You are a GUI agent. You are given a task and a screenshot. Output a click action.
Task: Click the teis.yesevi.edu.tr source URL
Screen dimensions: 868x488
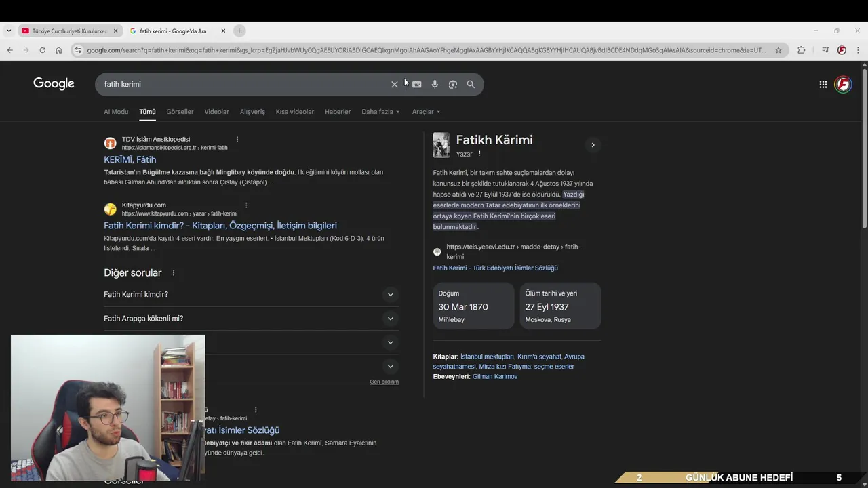click(x=513, y=251)
